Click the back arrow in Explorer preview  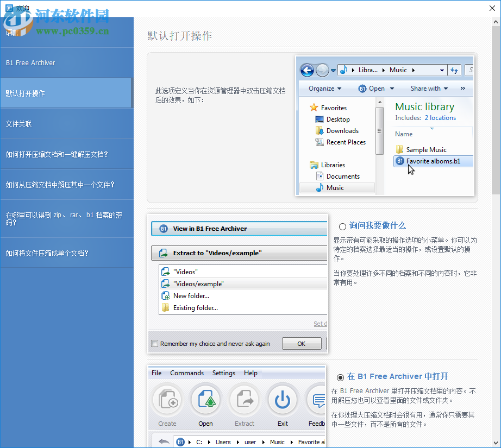(306, 70)
